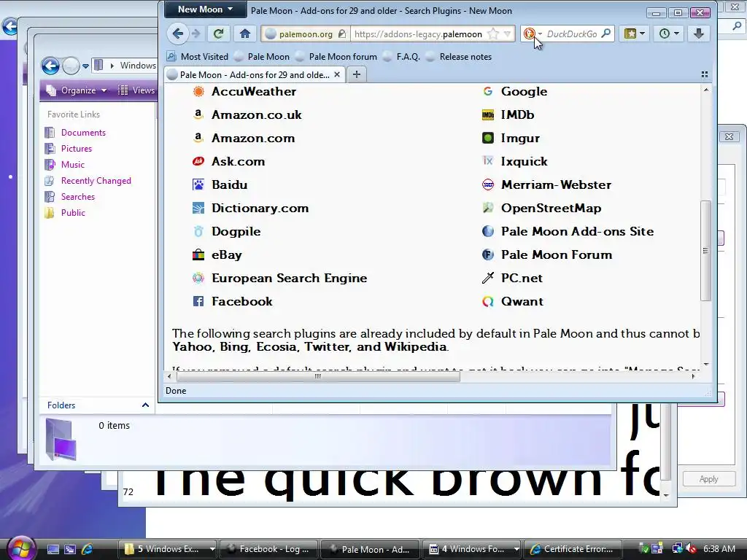Click the vertical scrollbar thumb in Pale Moon
747x560 pixels.
click(705, 251)
